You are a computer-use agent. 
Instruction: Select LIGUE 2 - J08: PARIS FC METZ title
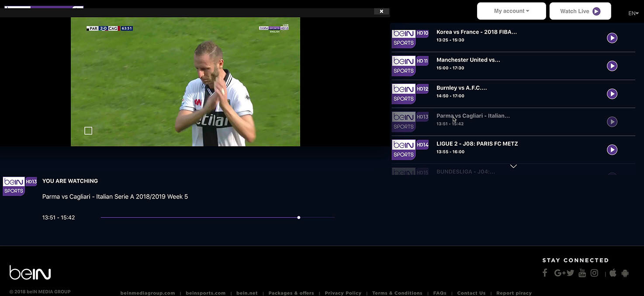pos(477,144)
